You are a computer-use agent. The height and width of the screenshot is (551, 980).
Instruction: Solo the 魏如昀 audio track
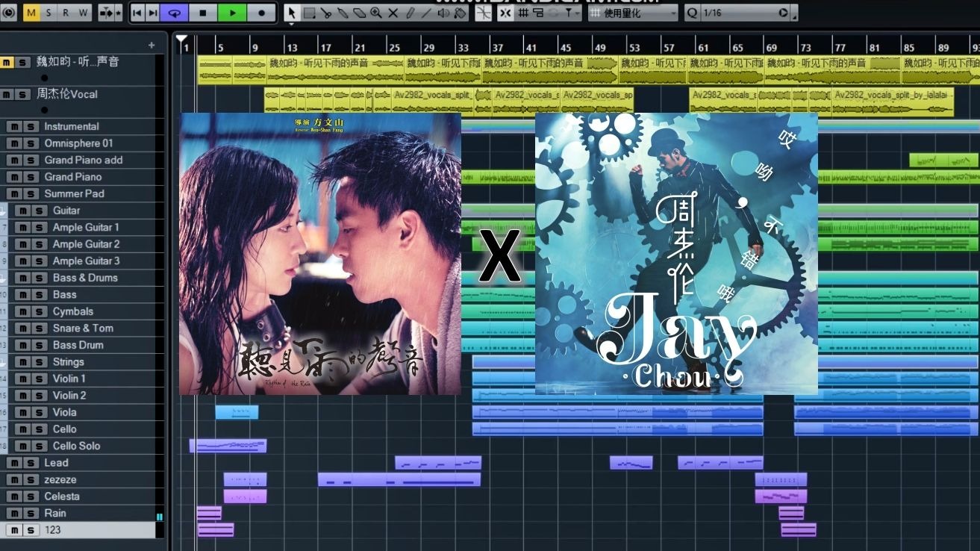click(x=22, y=62)
